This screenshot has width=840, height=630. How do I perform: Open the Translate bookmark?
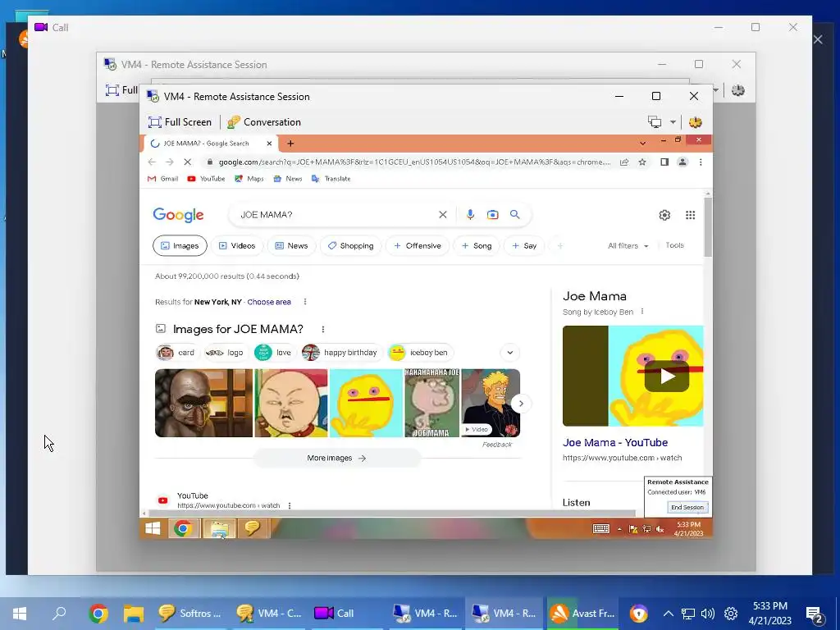(x=331, y=179)
